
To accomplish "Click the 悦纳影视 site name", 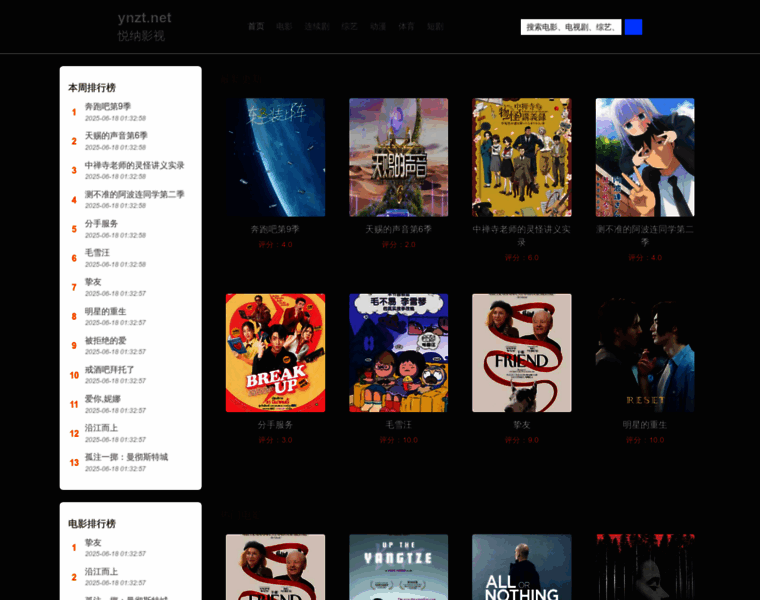I will click(141, 36).
